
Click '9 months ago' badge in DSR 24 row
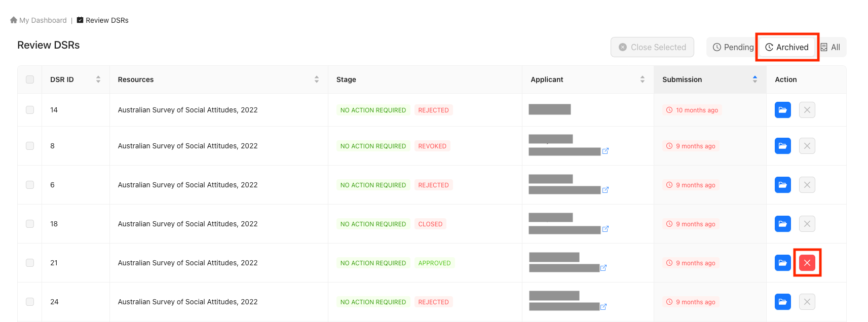[691, 302]
